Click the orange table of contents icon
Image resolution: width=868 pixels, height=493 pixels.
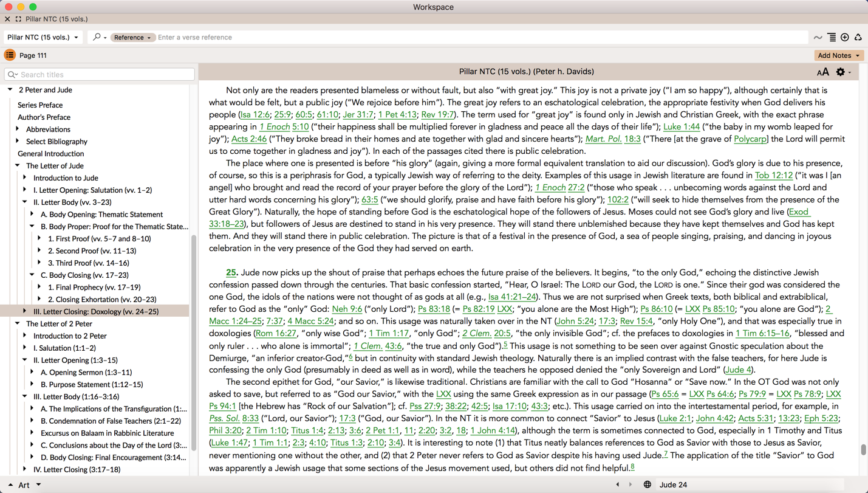click(10, 55)
